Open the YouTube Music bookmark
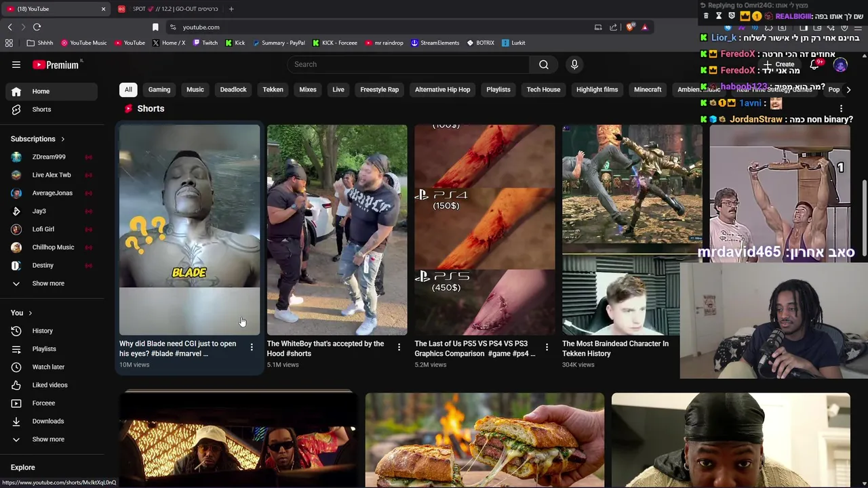Image resolution: width=868 pixels, height=488 pixels. (x=83, y=43)
